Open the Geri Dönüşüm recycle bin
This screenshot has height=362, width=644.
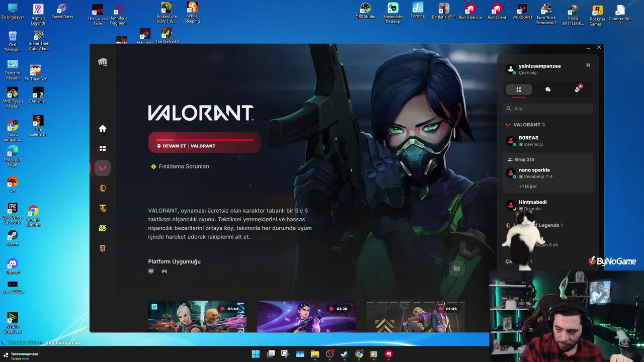[x=13, y=41]
